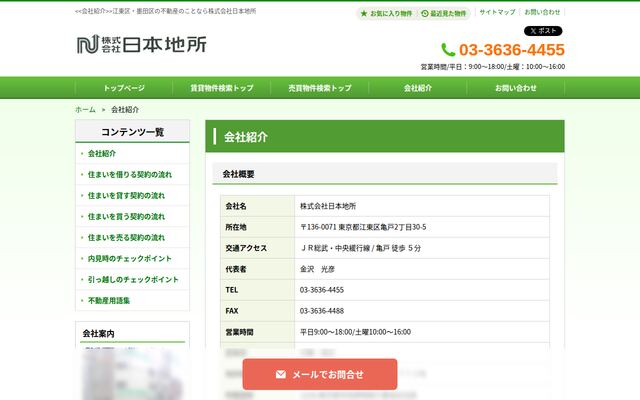The width and height of the screenshot is (640, 400).
Task: Open 住まいを売る契約の流れ sidebar link
Action: coord(126,238)
